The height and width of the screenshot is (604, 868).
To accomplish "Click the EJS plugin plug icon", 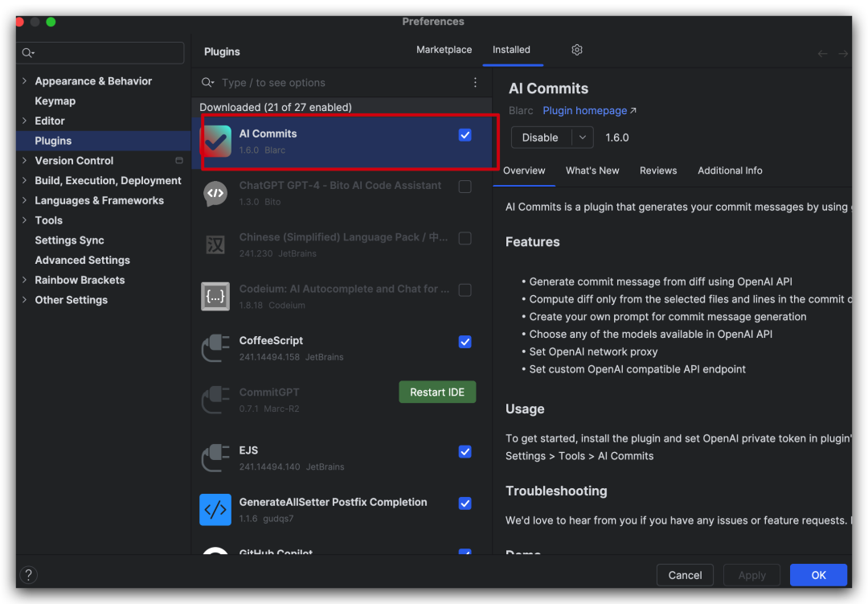I will pos(215,458).
